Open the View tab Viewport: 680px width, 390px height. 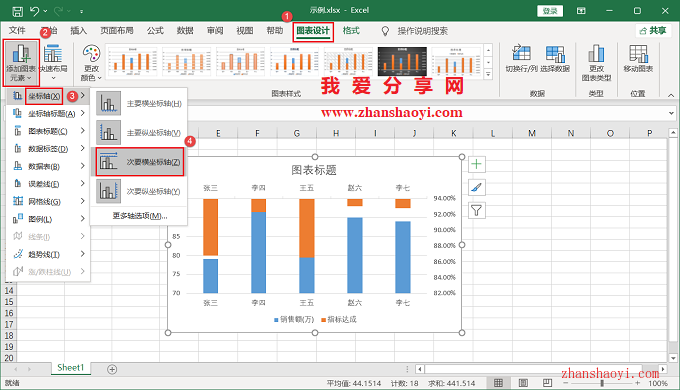click(245, 31)
